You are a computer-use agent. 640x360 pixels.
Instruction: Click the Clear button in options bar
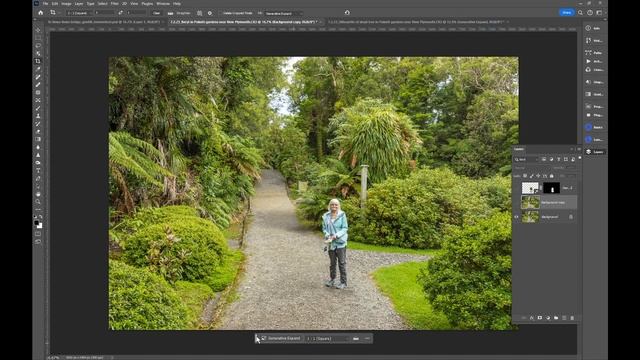157,13
